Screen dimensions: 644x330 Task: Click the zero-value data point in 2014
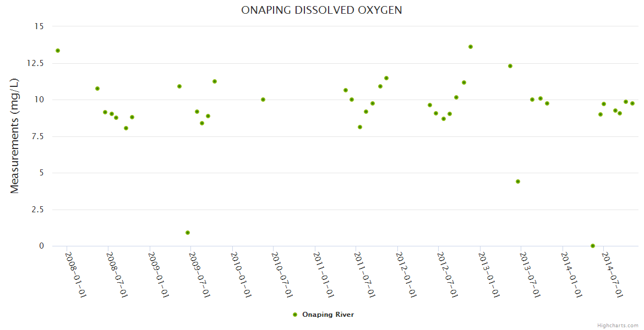[593, 246]
